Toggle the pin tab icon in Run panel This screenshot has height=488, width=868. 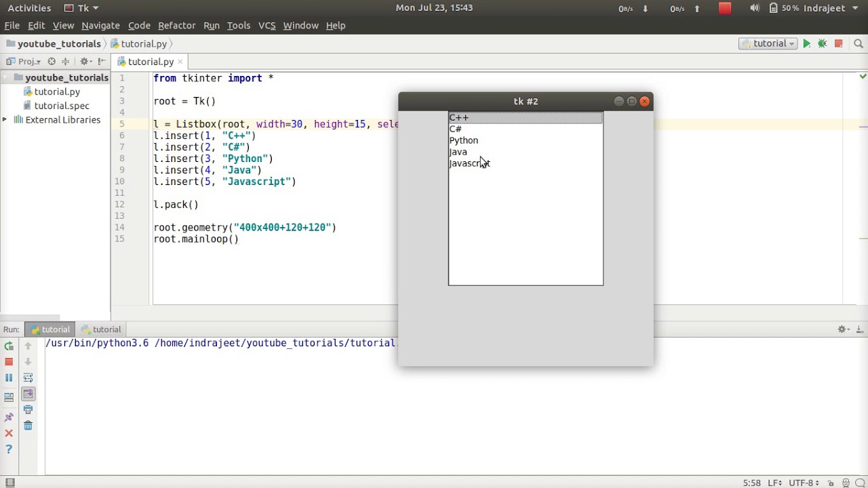tap(9, 417)
